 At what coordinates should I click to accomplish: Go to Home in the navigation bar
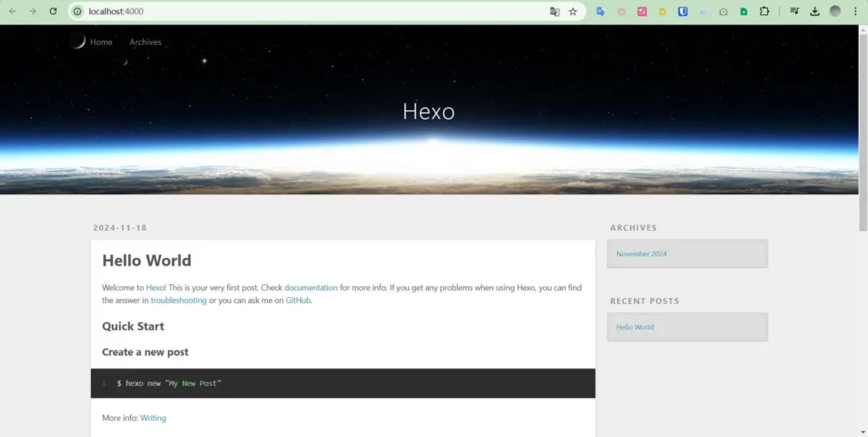(x=101, y=42)
